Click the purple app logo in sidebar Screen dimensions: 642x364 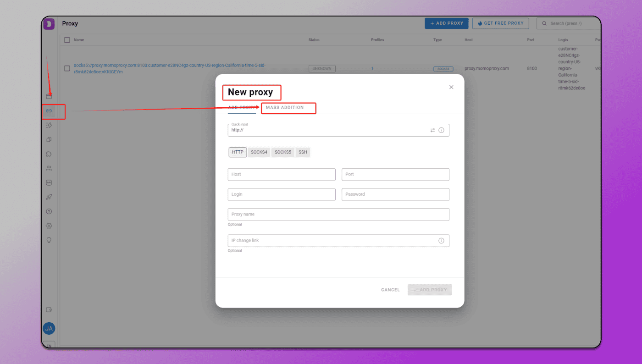(49, 24)
